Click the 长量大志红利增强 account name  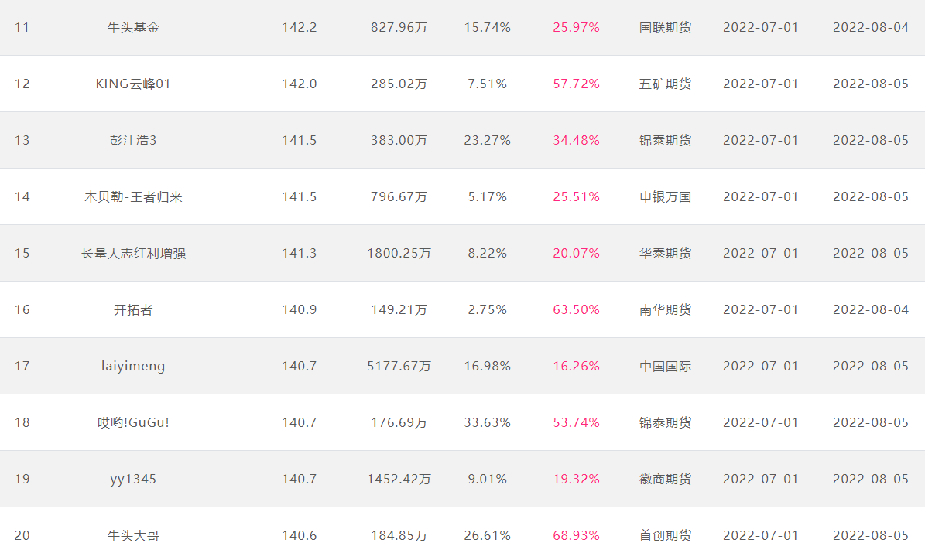133,254
